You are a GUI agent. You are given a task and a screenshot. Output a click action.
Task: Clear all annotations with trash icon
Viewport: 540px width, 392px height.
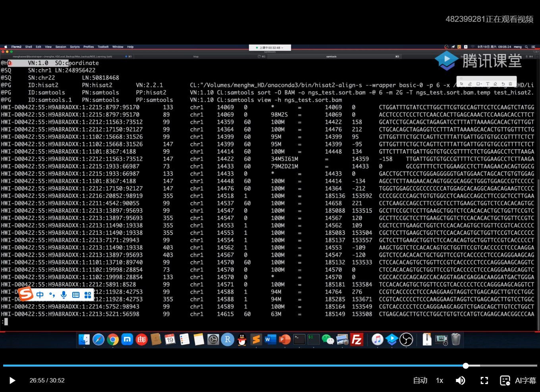click(x=511, y=84)
